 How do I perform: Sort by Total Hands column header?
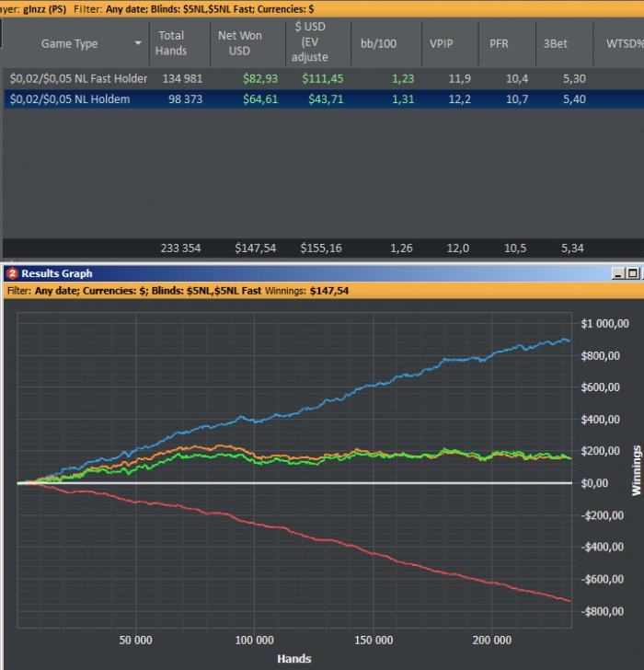pos(171,43)
